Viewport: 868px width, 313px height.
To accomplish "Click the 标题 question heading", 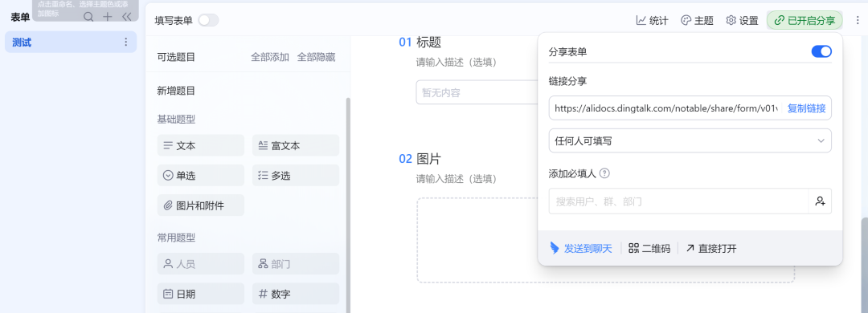I will click(x=428, y=42).
